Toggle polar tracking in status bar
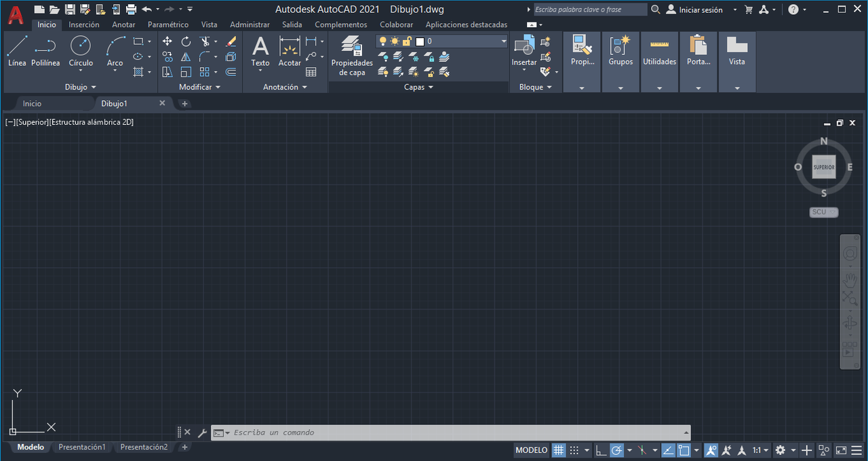868x461 pixels. click(x=616, y=450)
